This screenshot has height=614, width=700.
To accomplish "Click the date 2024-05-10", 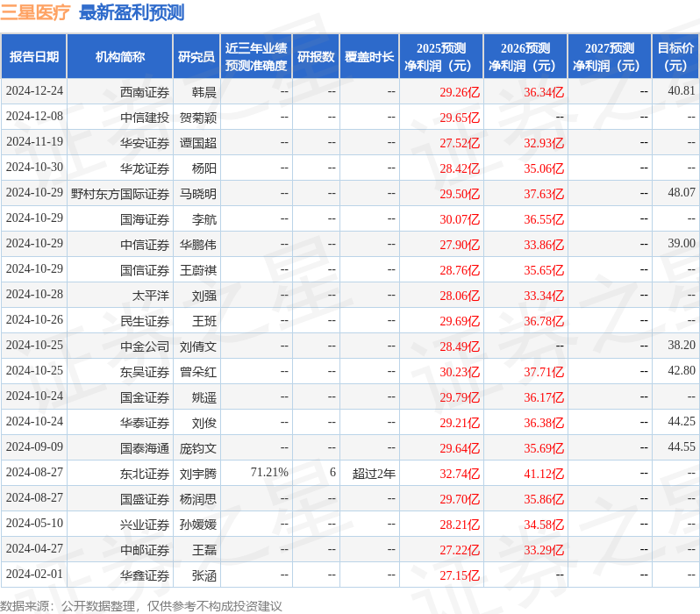I will [34, 524].
